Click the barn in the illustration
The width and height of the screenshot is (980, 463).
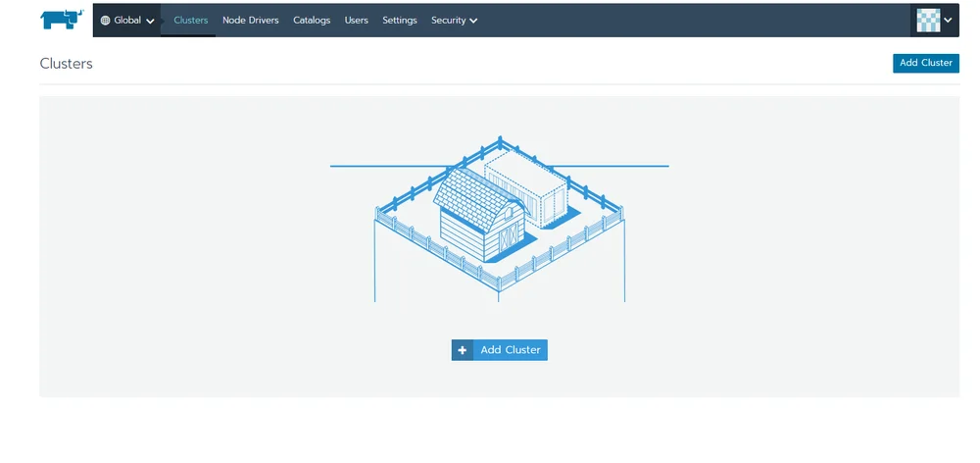(480, 214)
